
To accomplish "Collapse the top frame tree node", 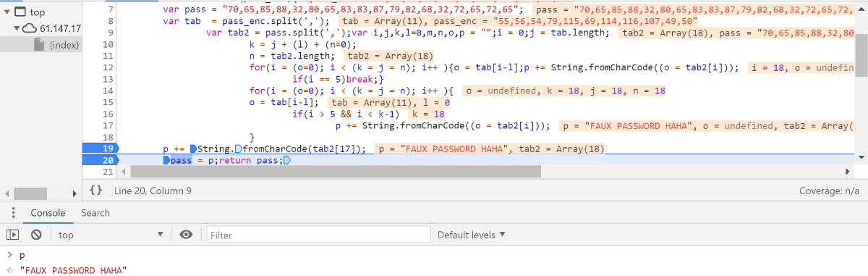I will (7, 12).
